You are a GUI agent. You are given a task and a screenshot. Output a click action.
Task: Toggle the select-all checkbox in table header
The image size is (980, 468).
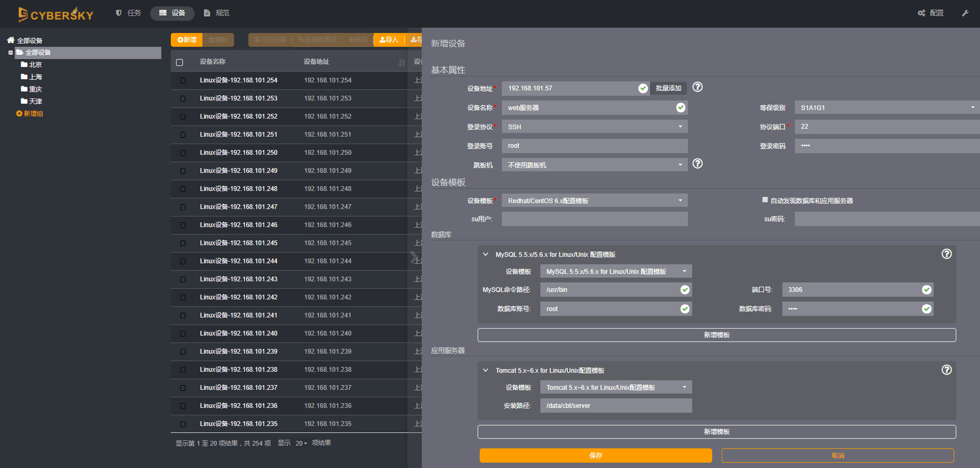coord(179,62)
